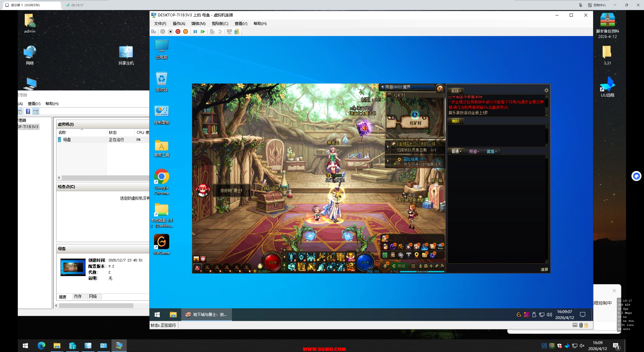Select the 母盘 virtual machine row
644x352 pixels.
coord(67,140)
